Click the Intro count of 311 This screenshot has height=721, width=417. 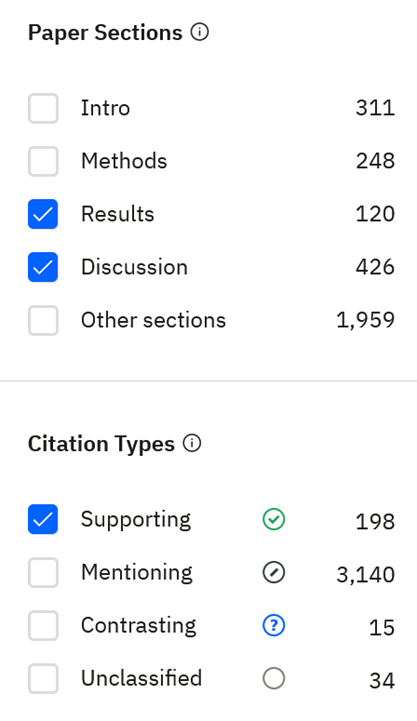(x=375, y=108)
